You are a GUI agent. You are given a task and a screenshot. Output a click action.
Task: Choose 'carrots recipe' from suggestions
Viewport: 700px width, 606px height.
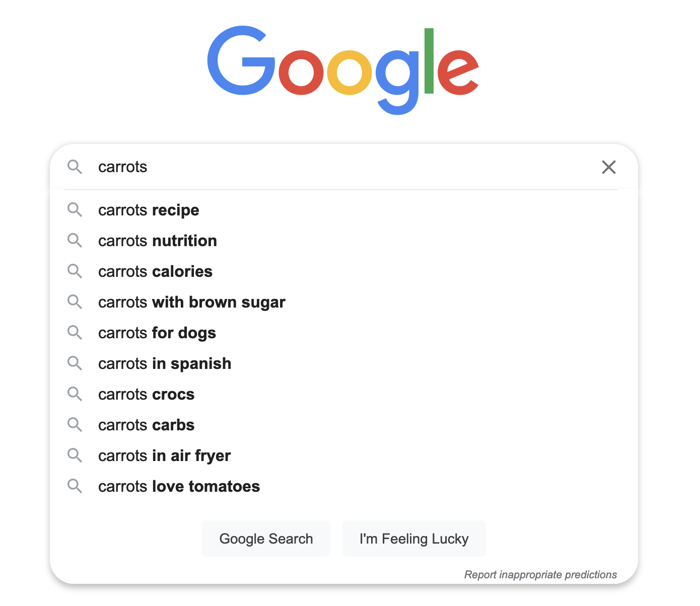[149, 210]
